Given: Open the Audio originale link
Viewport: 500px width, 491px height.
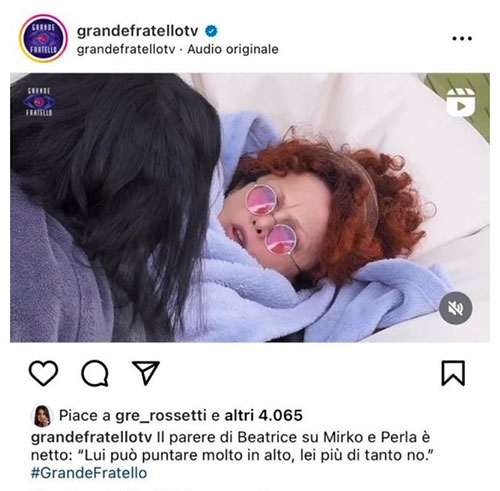Looking at the screenshot, I should (x=233, y=49).
